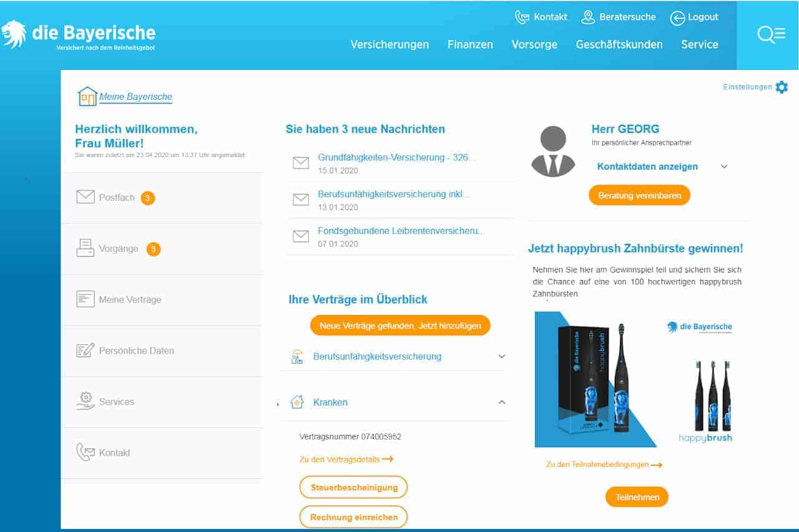Image resolution: width=799 pixels, height=532 pixels.
Task: Open the Grundfähigkeiten-Versicherung message link
Action: pyautogui.click(x=396, y=158)
